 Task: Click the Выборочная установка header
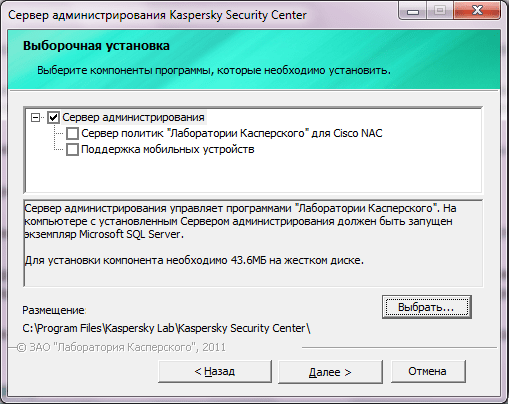click(x=96, y=46)
